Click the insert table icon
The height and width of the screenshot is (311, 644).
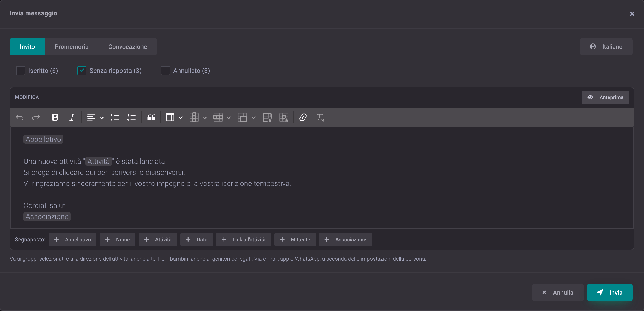click(x=170, y=117)
